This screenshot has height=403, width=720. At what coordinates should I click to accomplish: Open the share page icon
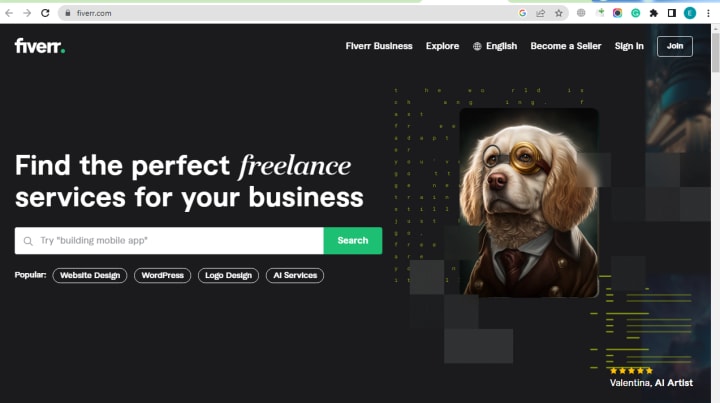coord(540,13)
